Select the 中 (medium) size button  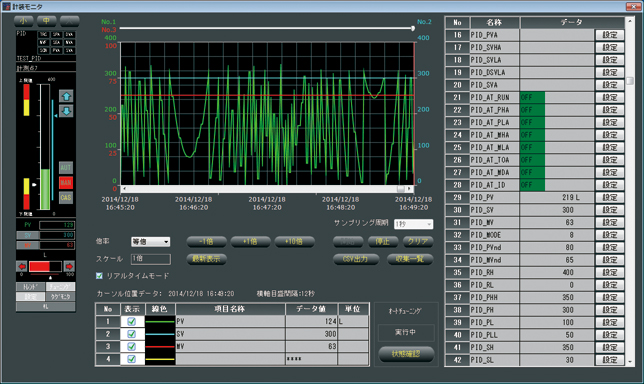click(46, 21)
